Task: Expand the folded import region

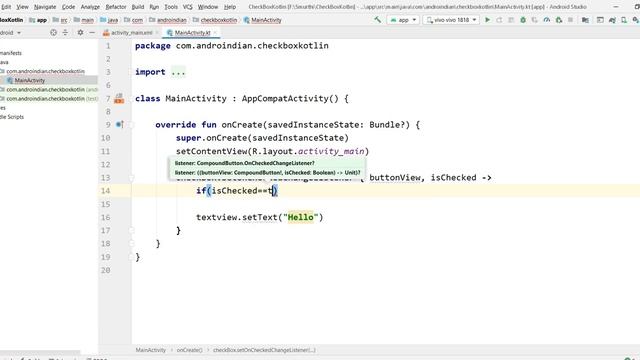Action: pos(178,72)
